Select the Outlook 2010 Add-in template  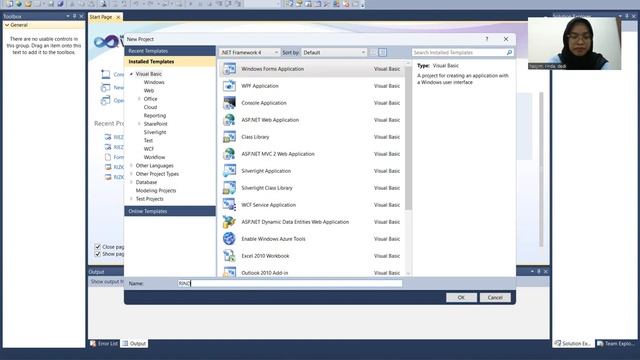(312, 272)
